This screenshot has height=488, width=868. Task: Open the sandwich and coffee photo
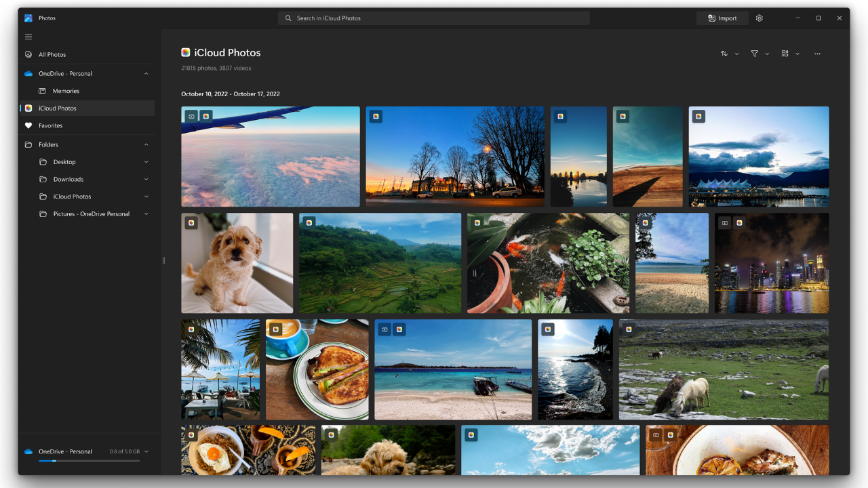[x=317, y=370]
